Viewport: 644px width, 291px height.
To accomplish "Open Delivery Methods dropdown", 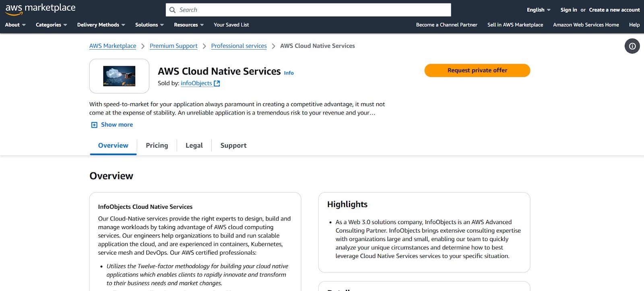I will tap(101, 25).
